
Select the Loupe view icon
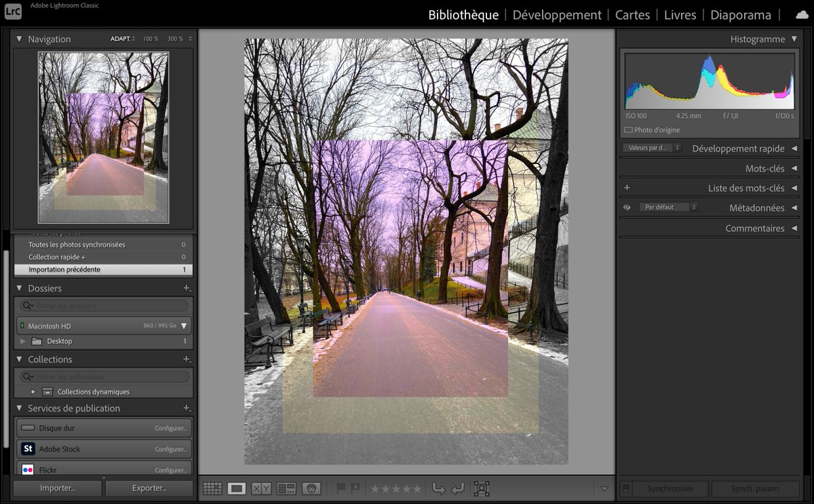(x=236, y=488)
